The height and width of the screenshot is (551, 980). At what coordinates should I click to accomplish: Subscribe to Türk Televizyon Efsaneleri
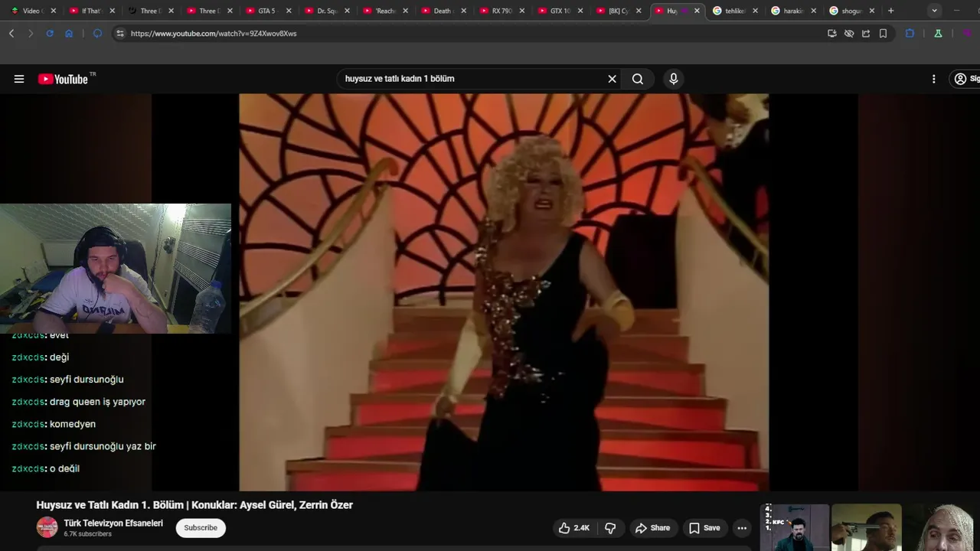201,528
